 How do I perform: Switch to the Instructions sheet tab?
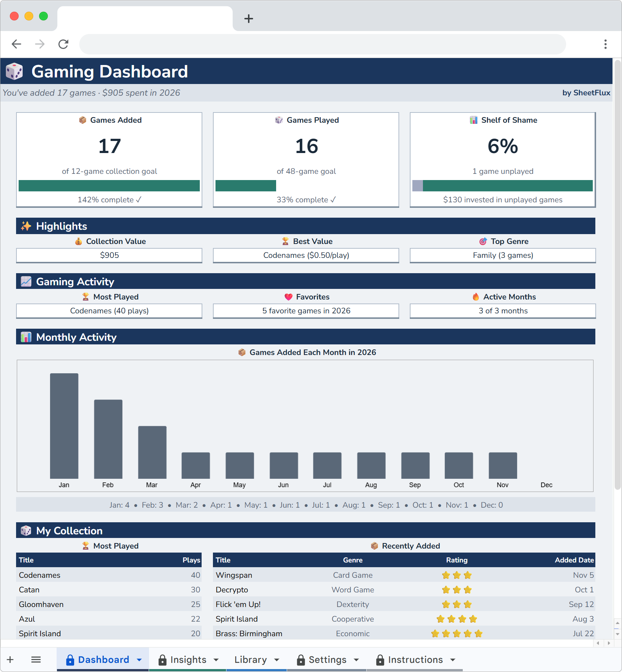pyautogui.click(x=415, y=660)
